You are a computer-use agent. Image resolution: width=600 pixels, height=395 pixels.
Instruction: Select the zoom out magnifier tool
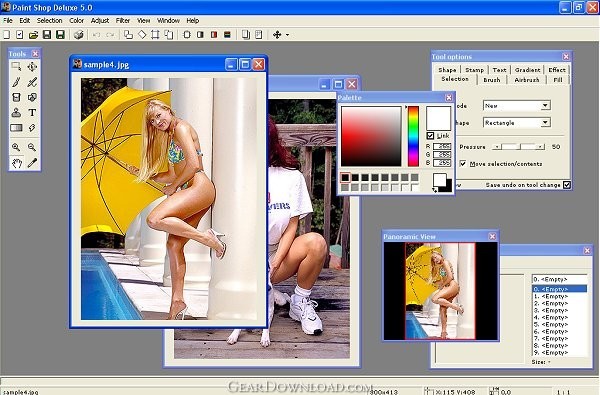[32, 147]
